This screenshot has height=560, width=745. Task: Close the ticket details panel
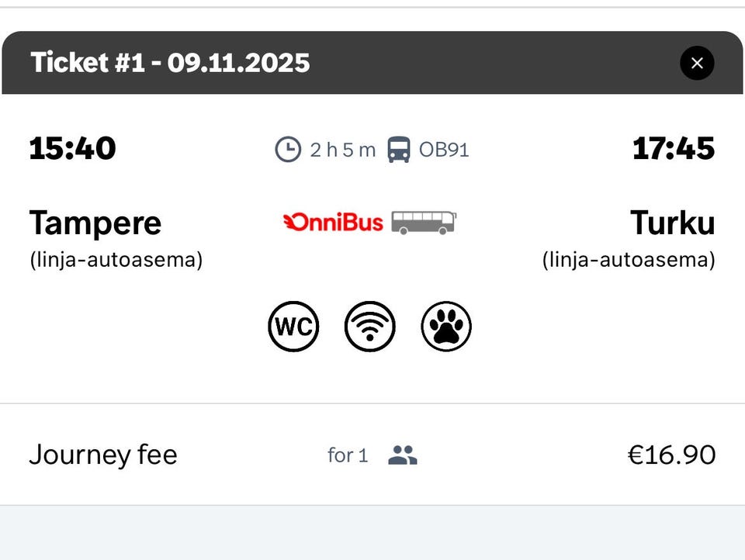click(x=696, y=63)
